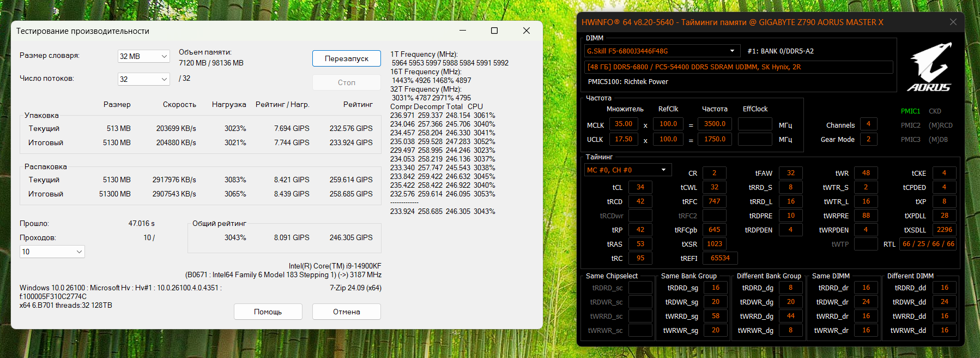Click the tRFCpb value 645
This screenshot has height=358, width=980.
(715, 230)
